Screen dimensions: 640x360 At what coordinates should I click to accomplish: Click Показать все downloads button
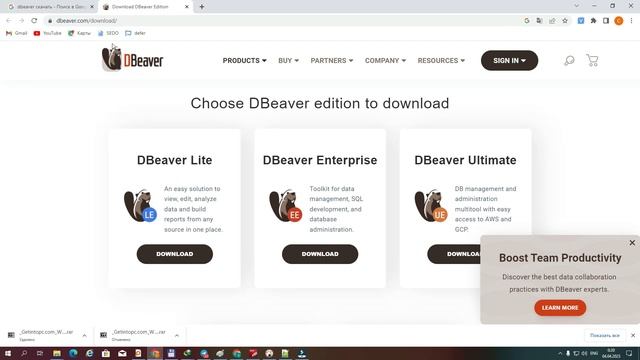click(604, 336)
